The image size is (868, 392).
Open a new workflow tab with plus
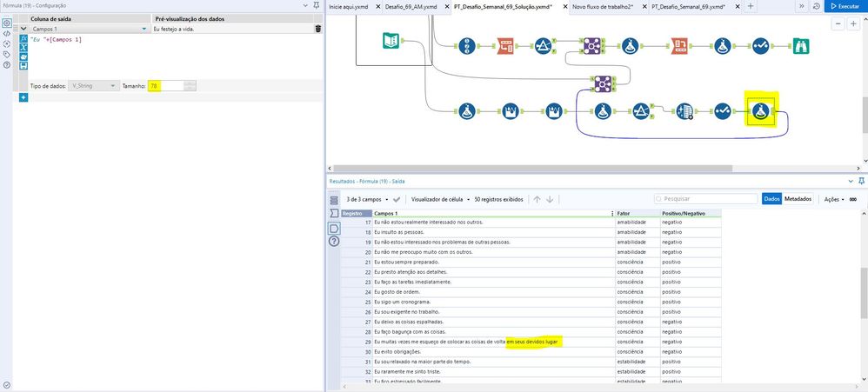[x=750, y=6]
